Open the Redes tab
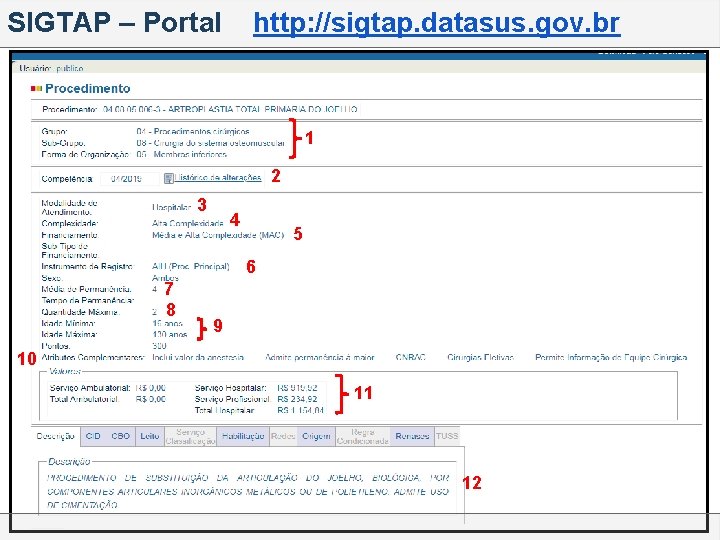Viewport: 720px width, 540px height. pyautogui.click(x=283, y=436)
